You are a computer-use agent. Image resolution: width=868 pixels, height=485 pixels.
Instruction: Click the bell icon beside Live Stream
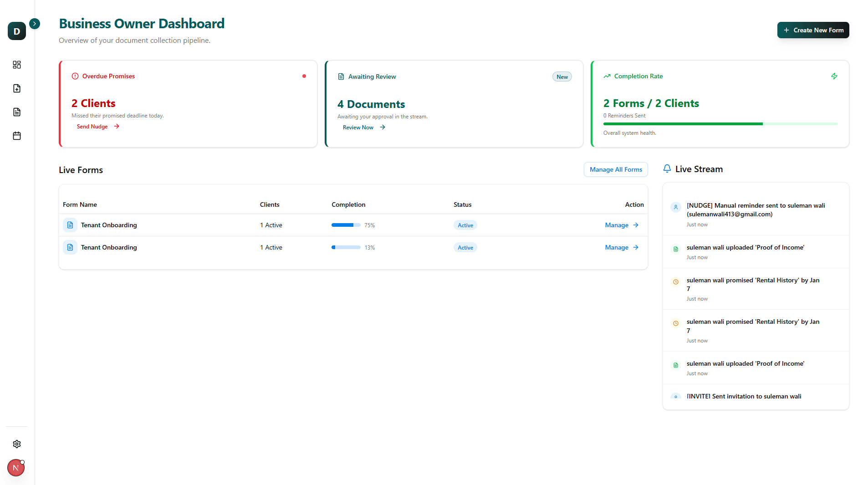coord(667,168)
